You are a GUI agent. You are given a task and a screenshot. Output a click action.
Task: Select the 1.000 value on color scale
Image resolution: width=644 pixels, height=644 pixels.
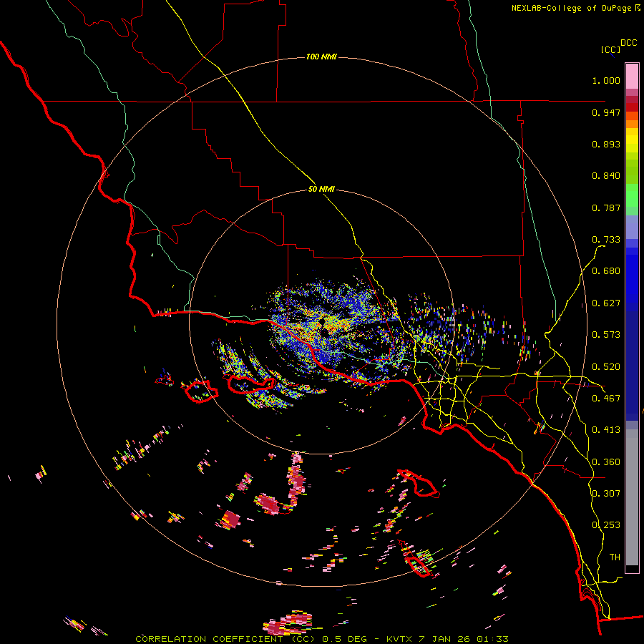pyautogui.click(x=606, y=80)
